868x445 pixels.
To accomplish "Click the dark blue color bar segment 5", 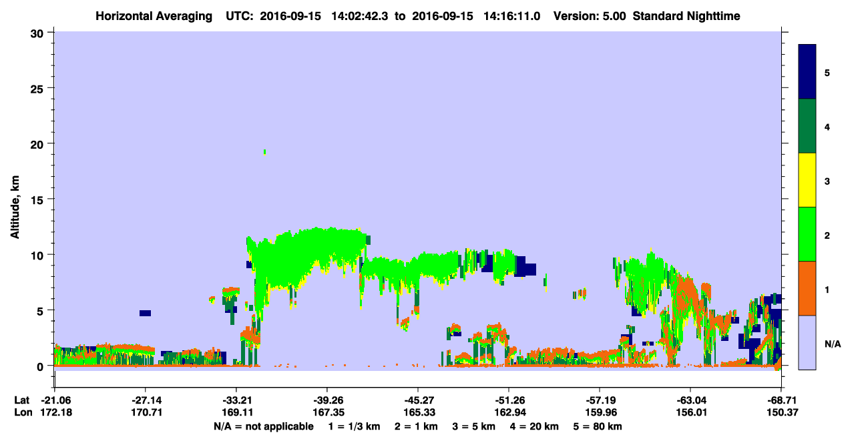I will point(807,72).
